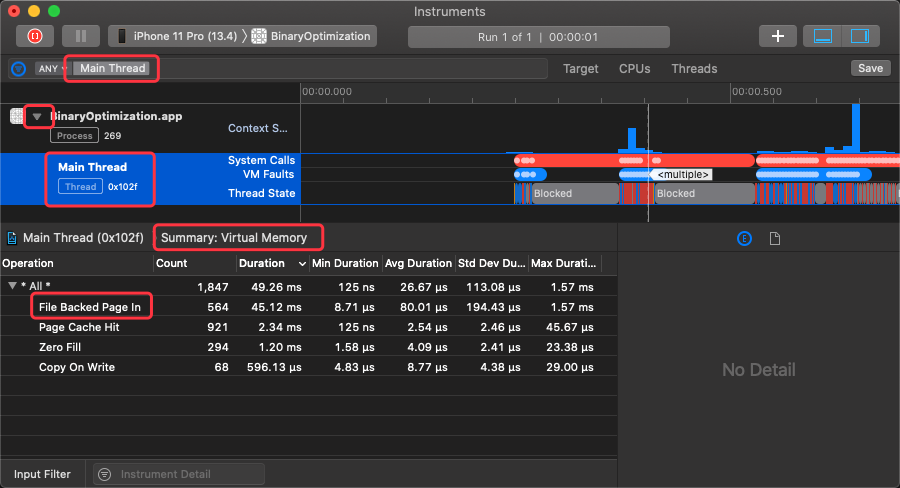Stop recording with the red record button
The image size is (900, 488).
point(34,36)
